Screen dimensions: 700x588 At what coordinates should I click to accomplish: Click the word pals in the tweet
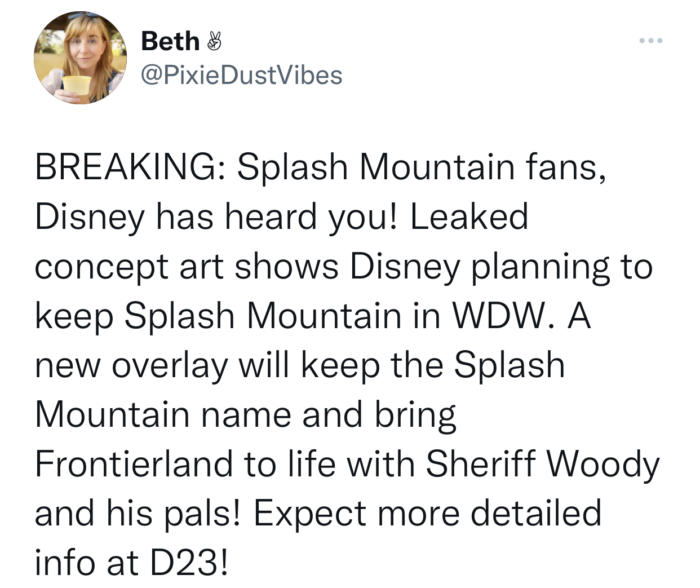202,513
